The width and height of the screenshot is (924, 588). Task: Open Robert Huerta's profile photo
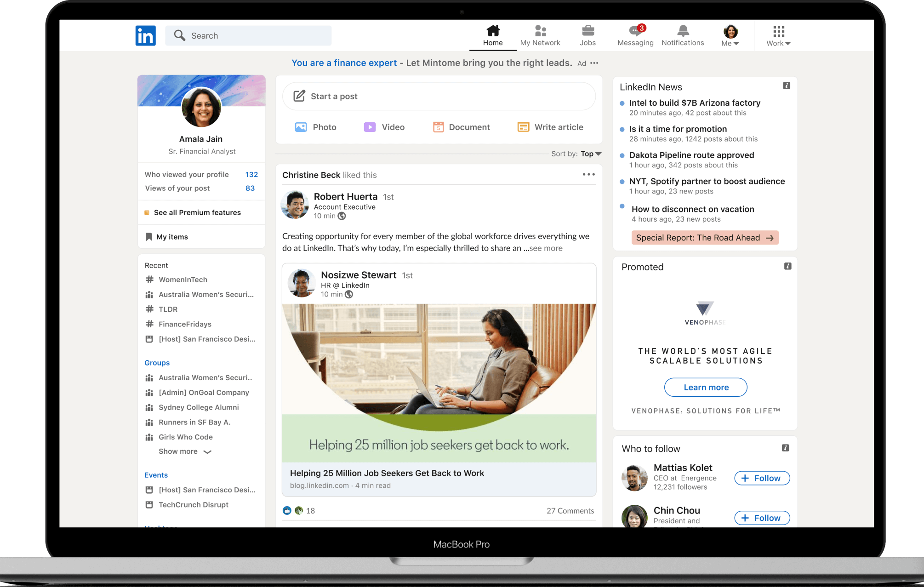(x=295, y=205)
